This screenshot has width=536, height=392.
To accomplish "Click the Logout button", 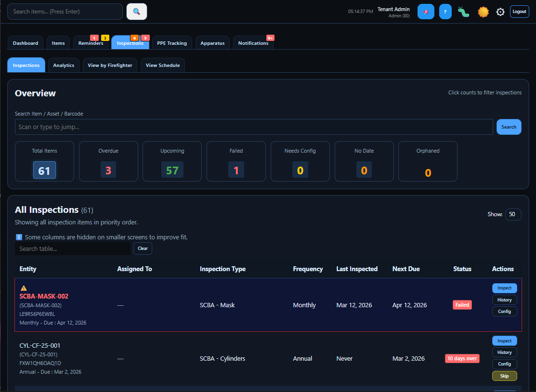I will 519,11.
